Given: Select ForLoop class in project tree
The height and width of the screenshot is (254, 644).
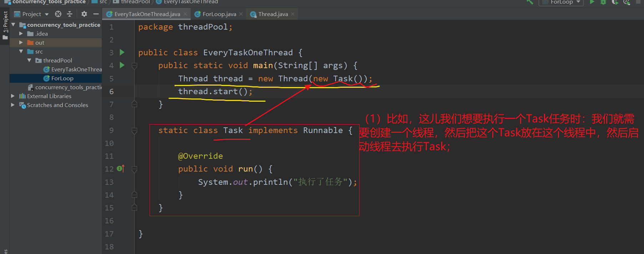Looking at the screenshot, I should 62,78.
